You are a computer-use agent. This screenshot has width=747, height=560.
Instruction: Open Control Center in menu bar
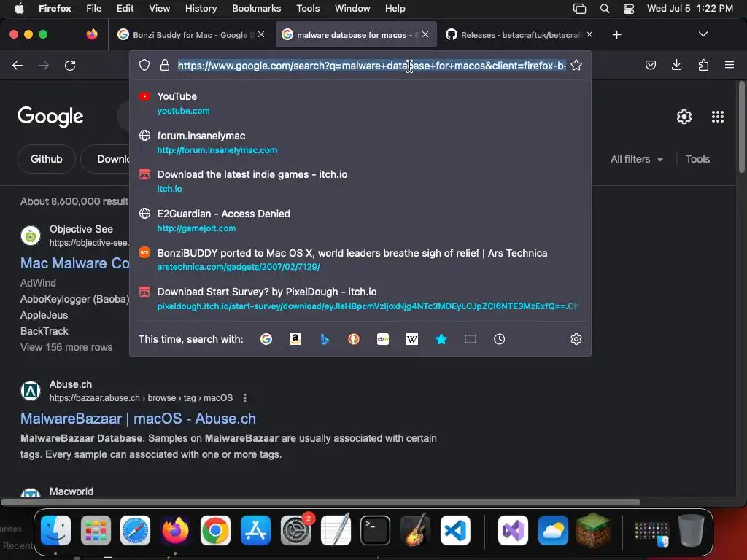pyautogui.click(x=628, y=9)
